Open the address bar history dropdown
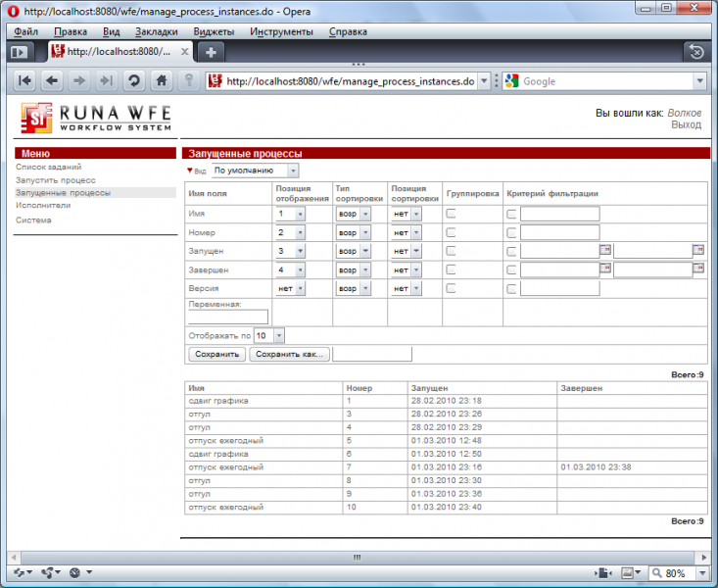 coord(484,81)
